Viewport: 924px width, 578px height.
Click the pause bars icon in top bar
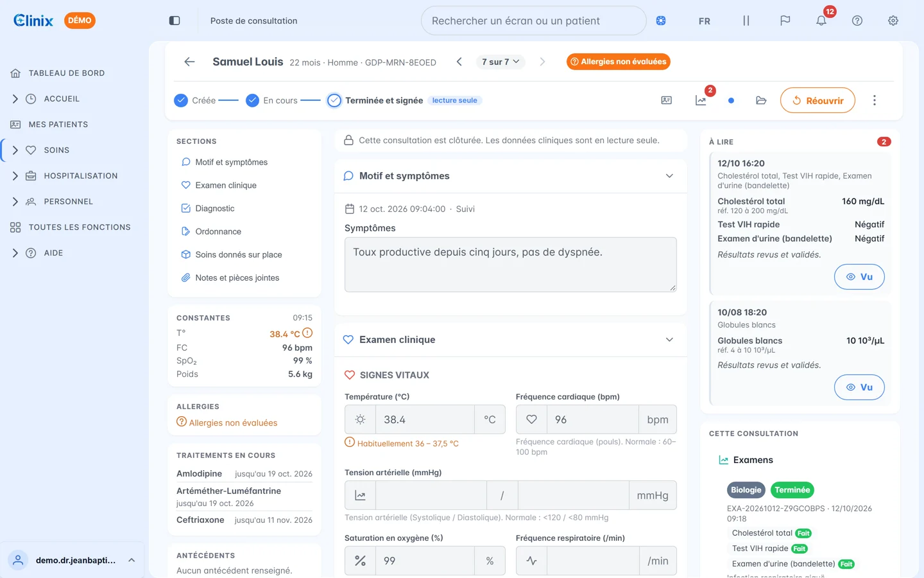click(x=746, y=21)
